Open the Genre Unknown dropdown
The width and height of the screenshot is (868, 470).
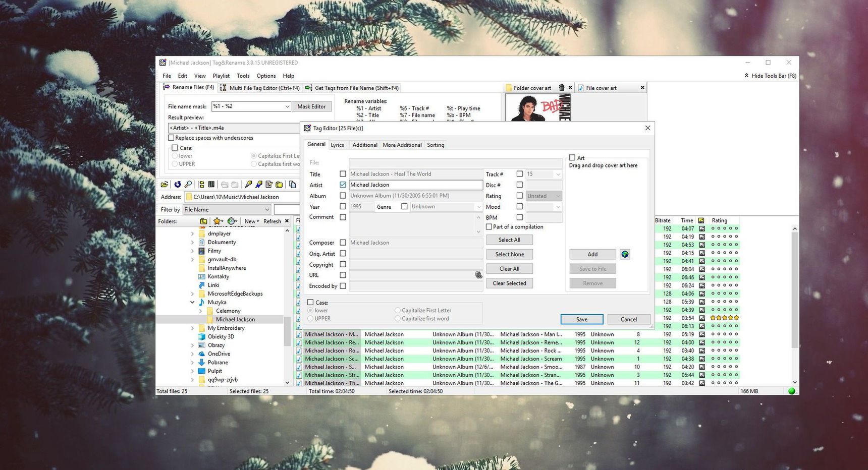tap(478, 207)
